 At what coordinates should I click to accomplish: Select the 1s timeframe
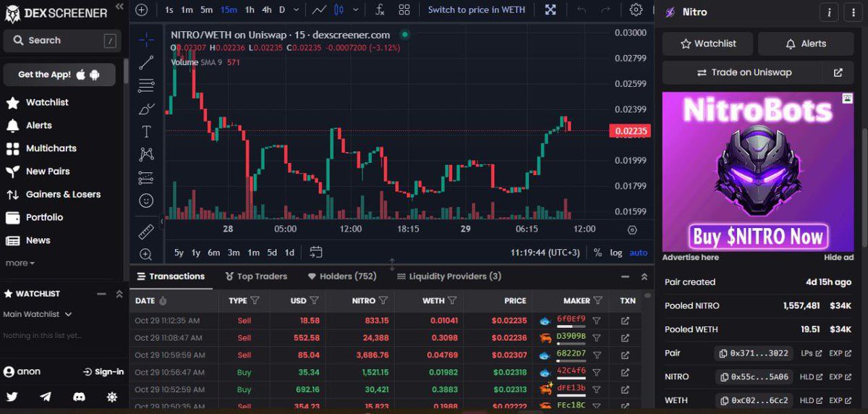point(169,10)
